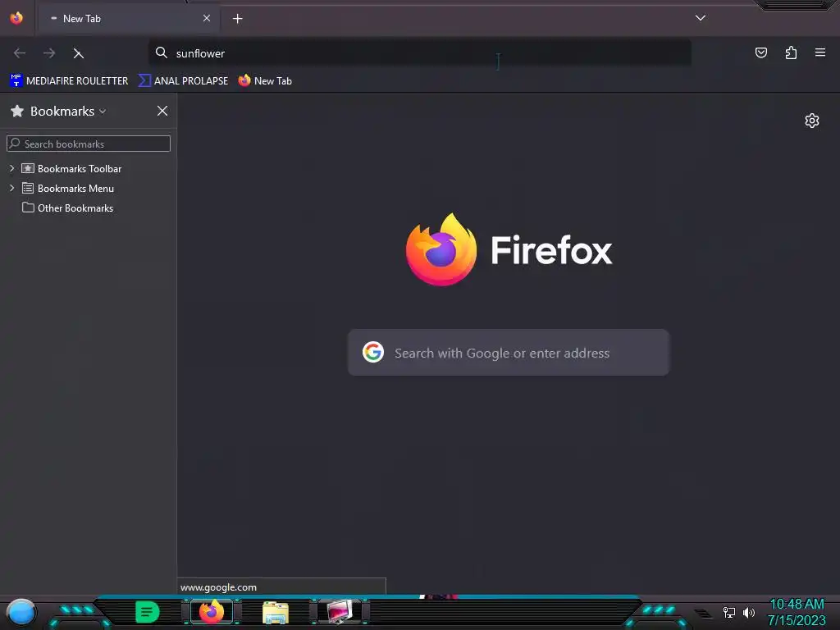Screen dimensions: 840x630
Task: Click the Search bookmarks field
Action: pyautogui.click(x=89, y=144)
